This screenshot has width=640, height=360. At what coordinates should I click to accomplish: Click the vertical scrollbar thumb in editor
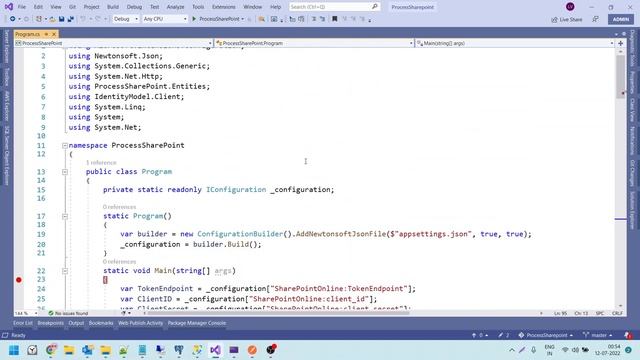(x=620, y=76)
